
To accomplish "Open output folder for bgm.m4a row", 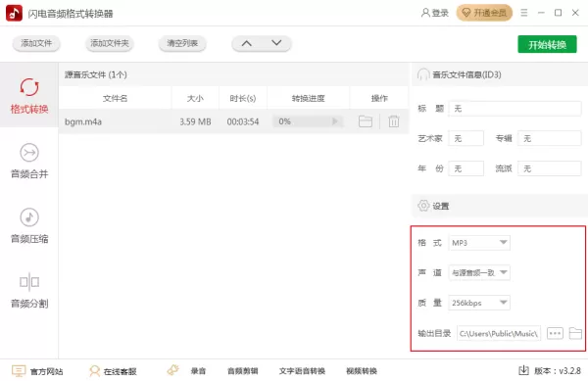I will tap(366, 121).
